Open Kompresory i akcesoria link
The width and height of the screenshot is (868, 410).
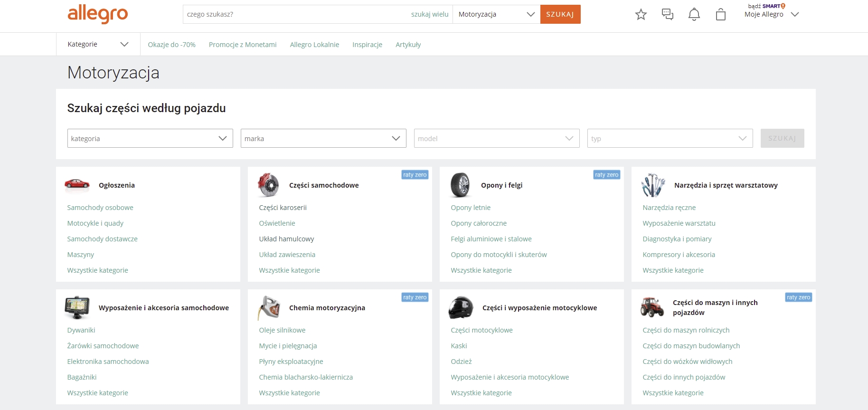[x=679, y=255]
